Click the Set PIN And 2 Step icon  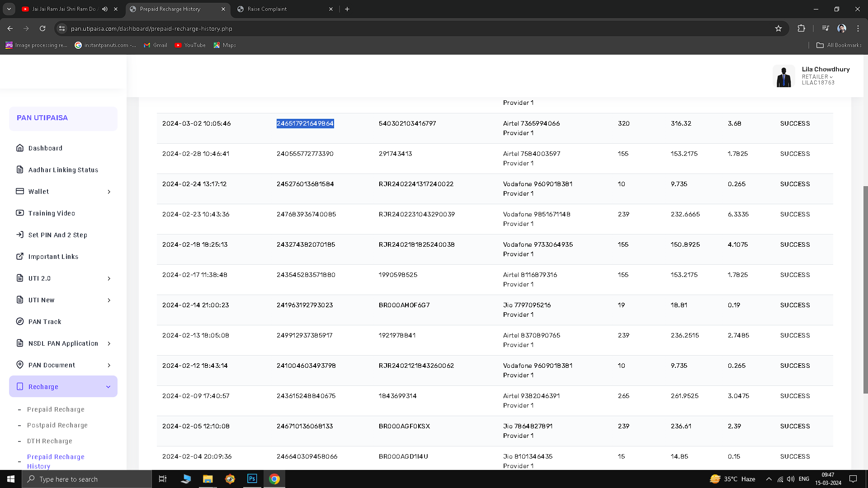[x=20, y=235]
